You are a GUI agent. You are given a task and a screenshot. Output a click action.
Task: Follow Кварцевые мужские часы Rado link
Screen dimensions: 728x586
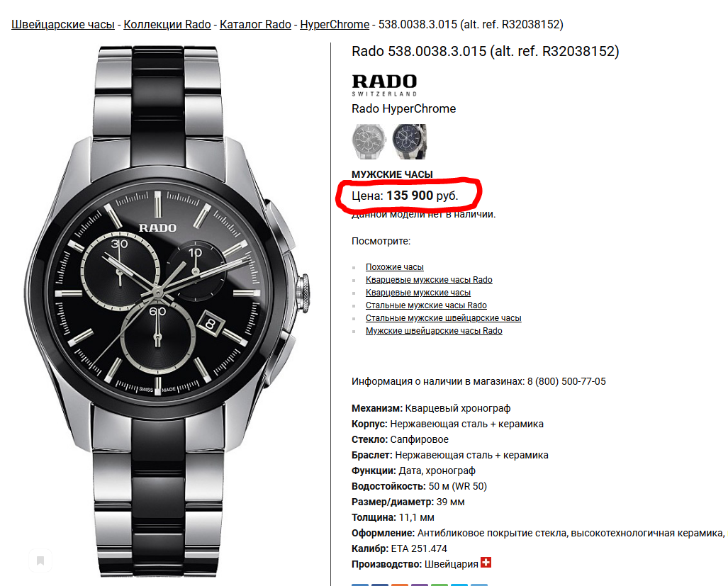pos(429,280)
